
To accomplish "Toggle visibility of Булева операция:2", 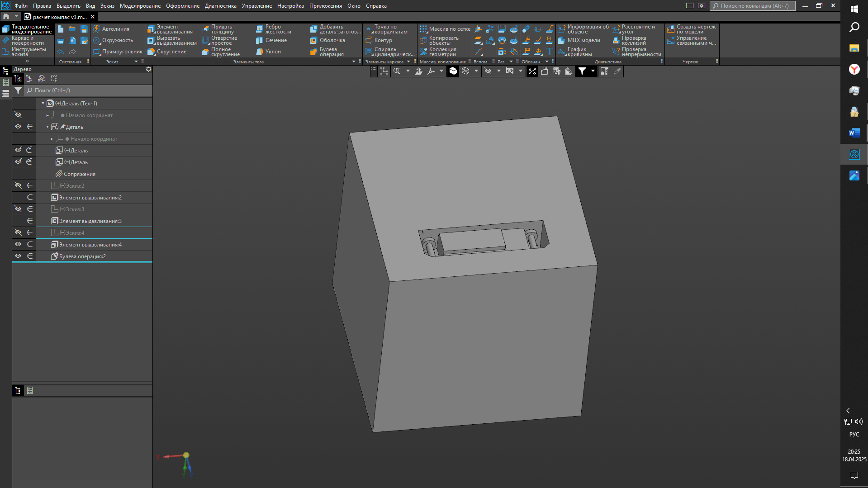I will point(18,256).
